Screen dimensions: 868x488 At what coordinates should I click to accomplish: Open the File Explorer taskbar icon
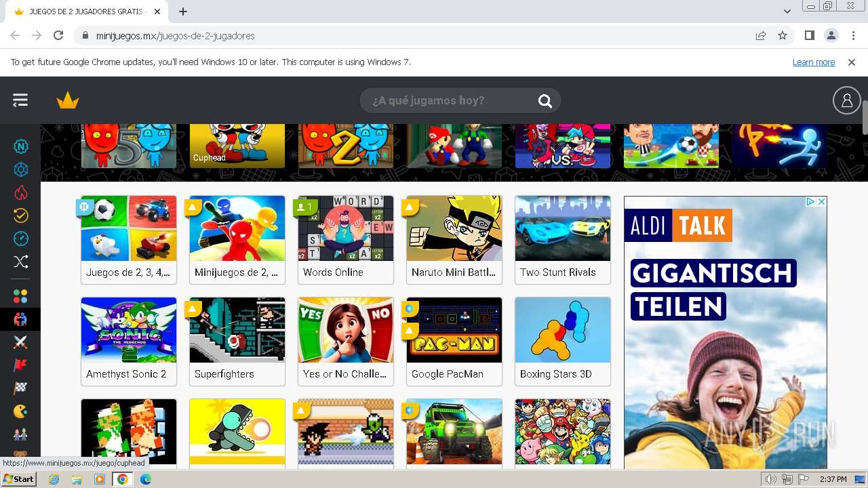tap(77, 479)
